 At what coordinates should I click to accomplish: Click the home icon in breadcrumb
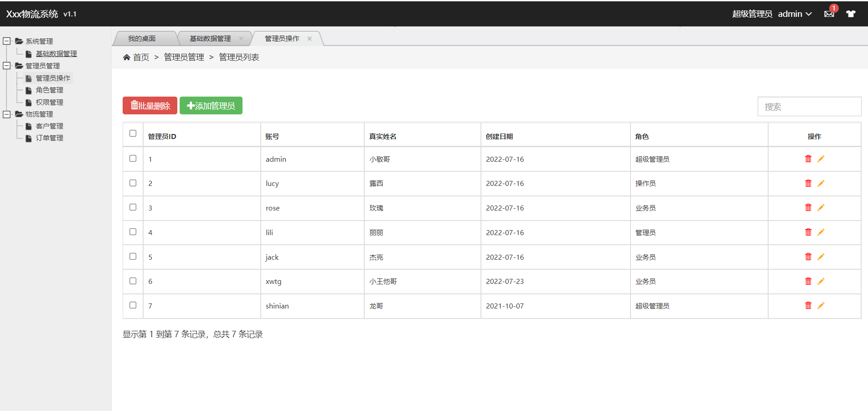[x=127, y=57]
